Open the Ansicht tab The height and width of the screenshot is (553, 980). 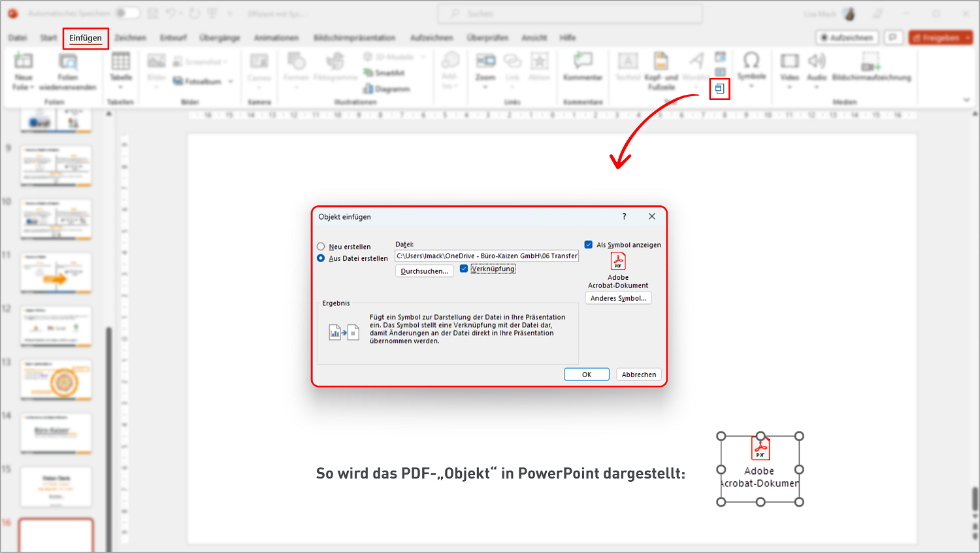tap(534, 38)
